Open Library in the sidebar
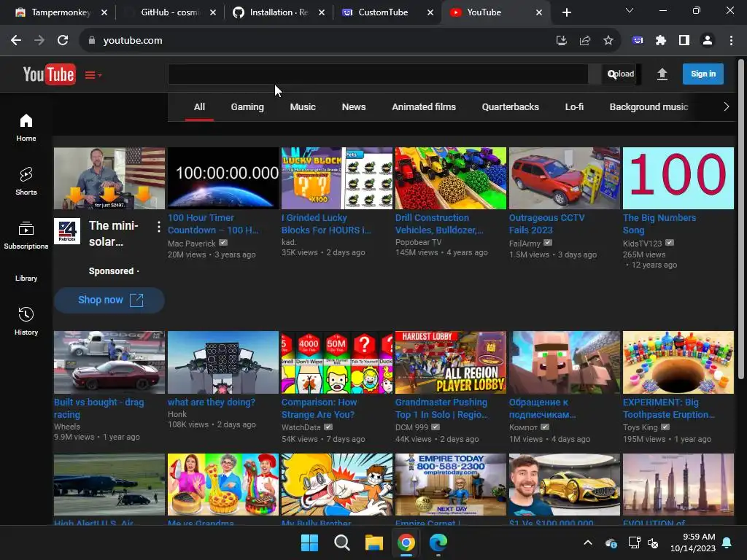This screenshot has height=560, width=747. pyautogui.click(x=26, y=278)
